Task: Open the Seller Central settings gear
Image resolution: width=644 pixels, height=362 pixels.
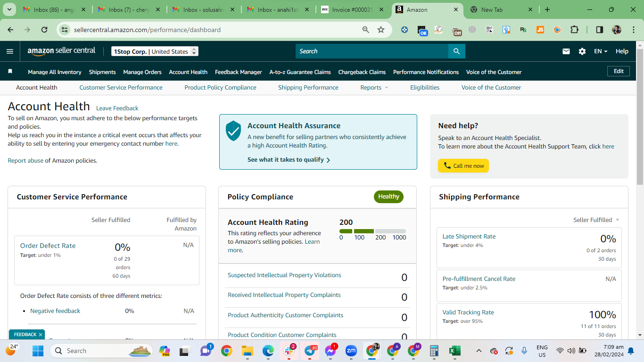Action: pyautogui.click(x=582, y=51)
